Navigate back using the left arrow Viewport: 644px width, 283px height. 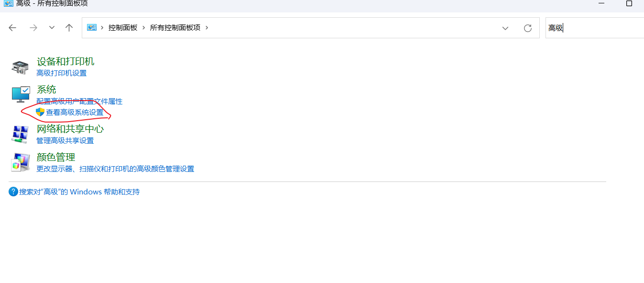(12, 28)
